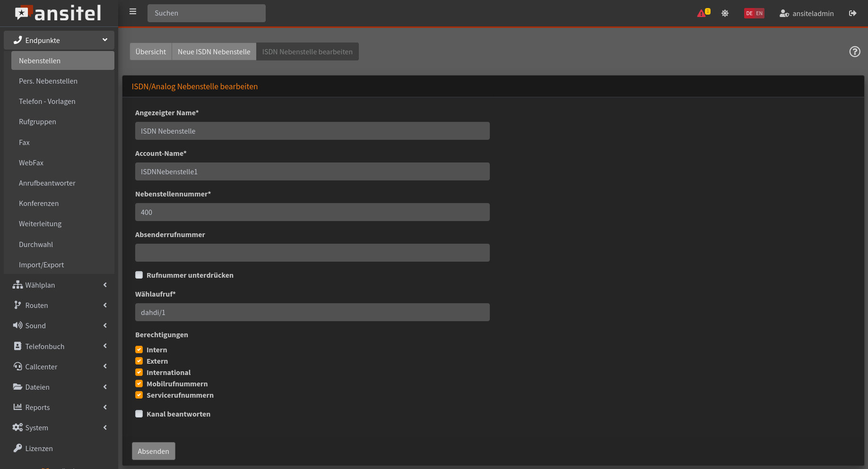868x469 pixels.
Task: Open the warning alert notification icon
Action: click(x=702, y=13)
